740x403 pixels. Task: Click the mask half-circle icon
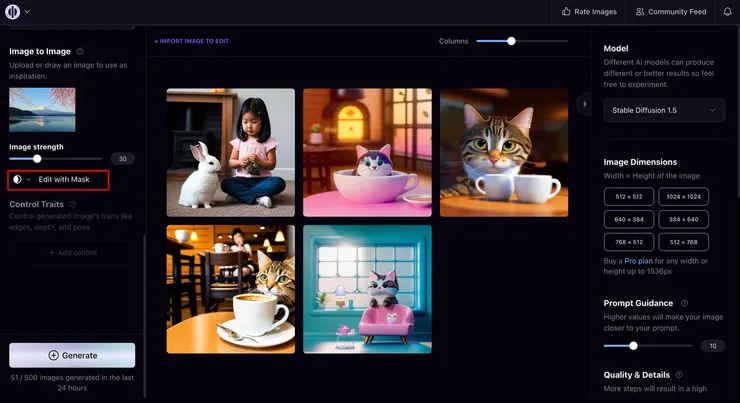click(x=17, y=179)
